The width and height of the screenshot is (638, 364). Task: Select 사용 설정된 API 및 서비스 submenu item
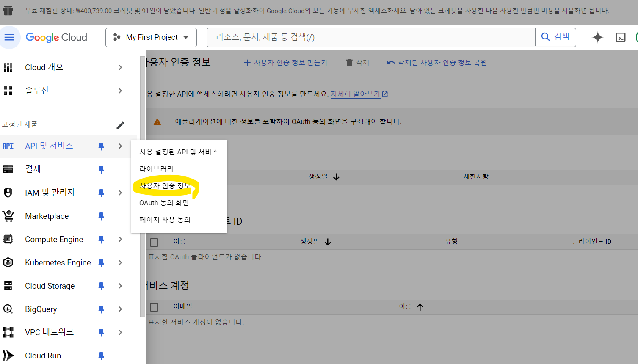click(x=179, y=152)
